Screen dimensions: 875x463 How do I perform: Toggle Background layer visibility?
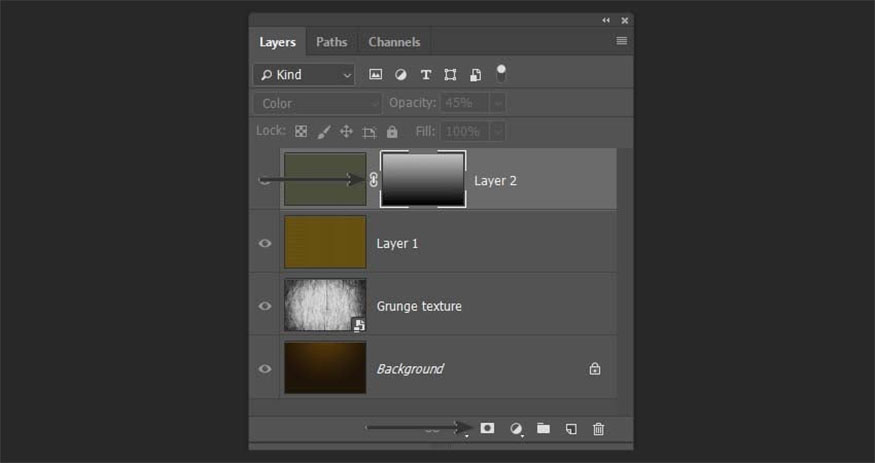click(x=265, y=369)
